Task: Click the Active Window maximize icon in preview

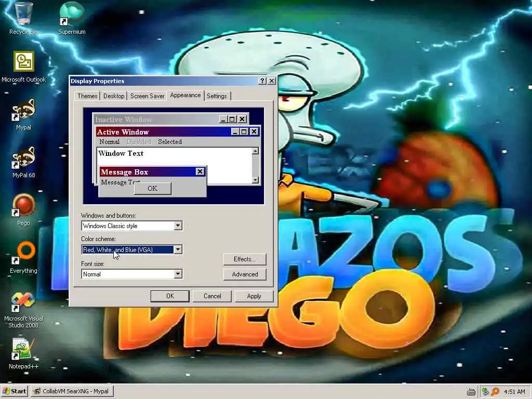Action: coord(244,131)
